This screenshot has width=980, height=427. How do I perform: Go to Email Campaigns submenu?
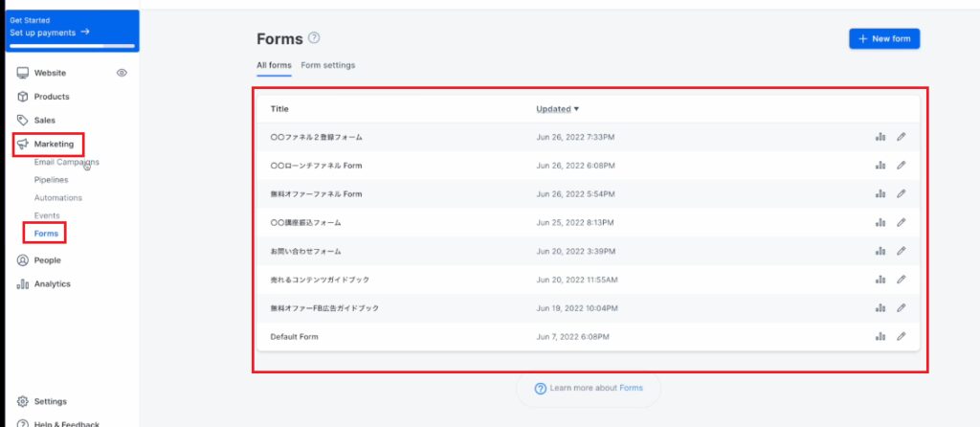pyautogui.click(x=66, y=162)
